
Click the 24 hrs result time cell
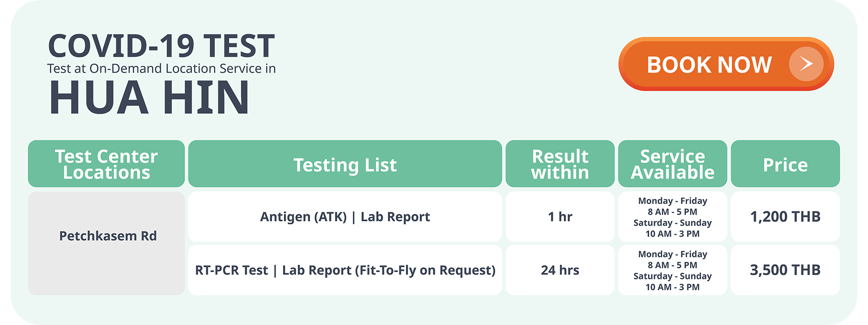(560, 270)
